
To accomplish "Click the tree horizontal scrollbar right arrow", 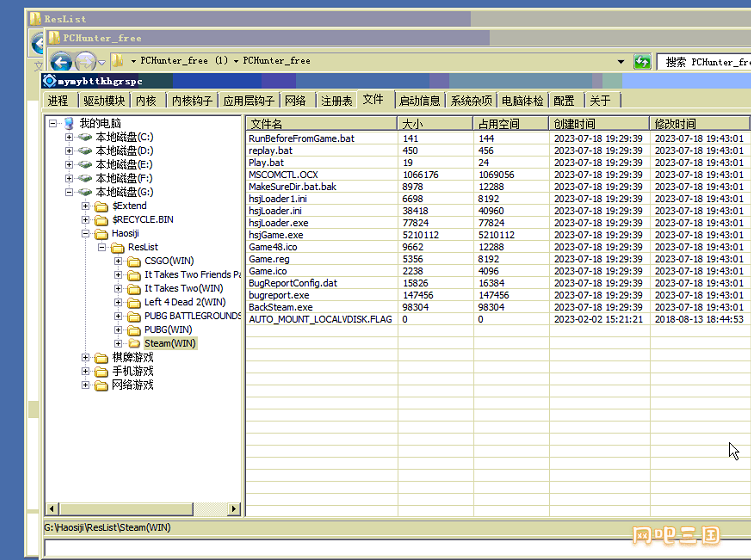I will coord(234,509).
